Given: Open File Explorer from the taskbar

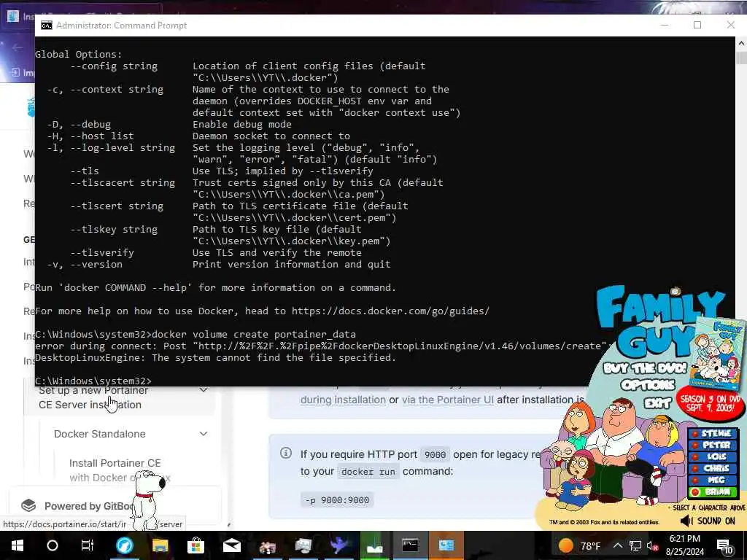Looking at the screenshot, I should 160,545.
